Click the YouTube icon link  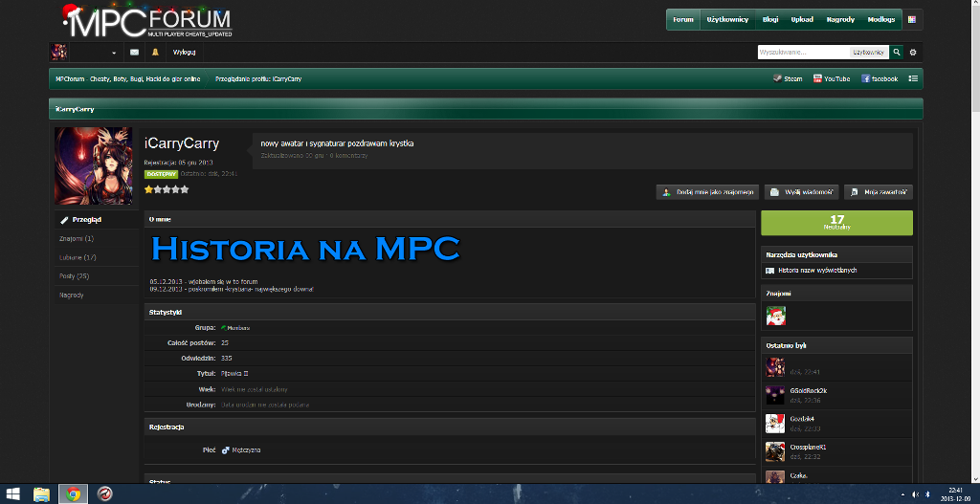[832, 78]
